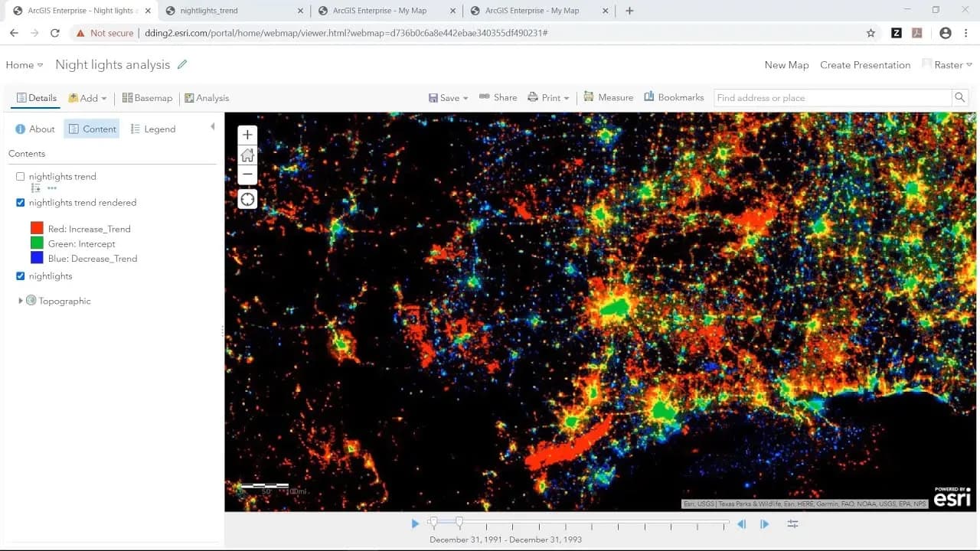Play the time slider animation
The image size is (980, 551).
point(415,524)
